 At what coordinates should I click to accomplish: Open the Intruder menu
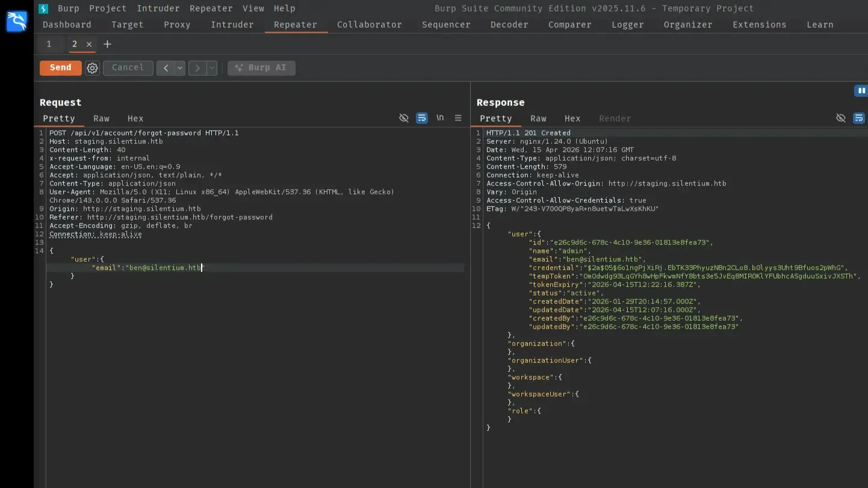(158, 8)
